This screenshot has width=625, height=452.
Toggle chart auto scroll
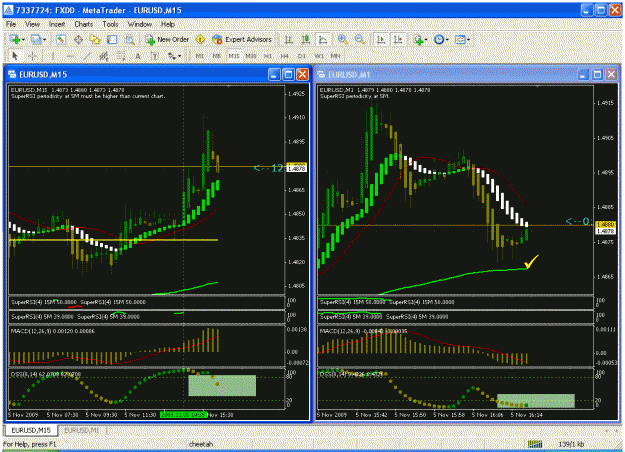coord(381,39)
